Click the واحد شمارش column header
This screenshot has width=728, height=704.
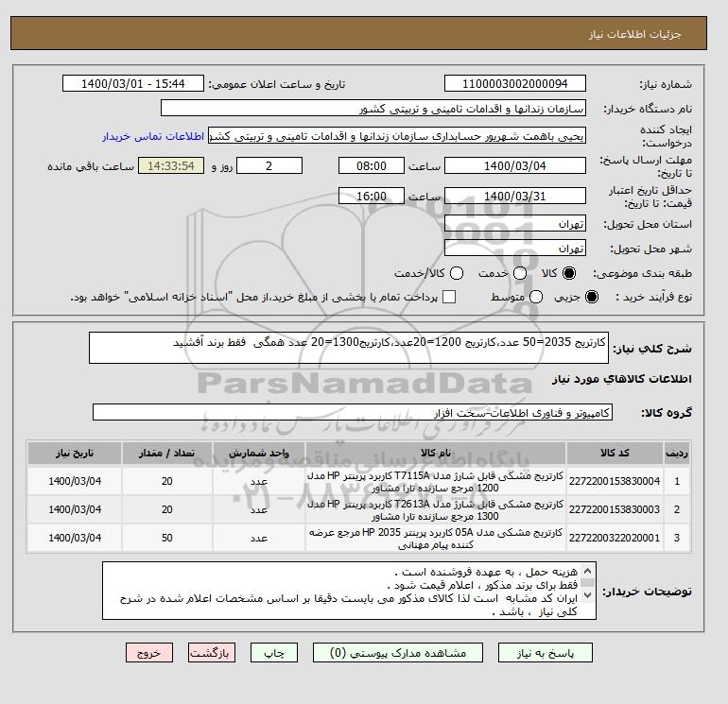click(259, 453)
